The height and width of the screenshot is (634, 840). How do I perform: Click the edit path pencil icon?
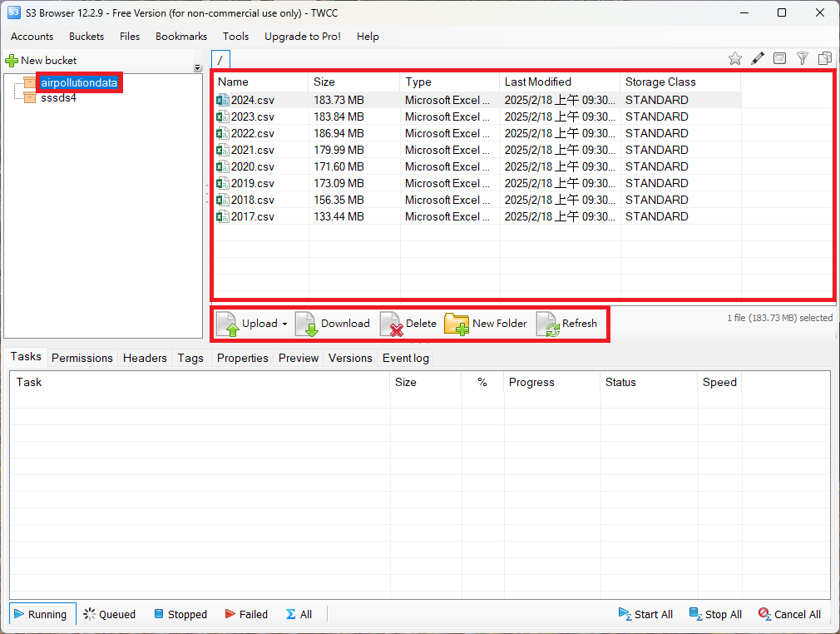[758, 58]
